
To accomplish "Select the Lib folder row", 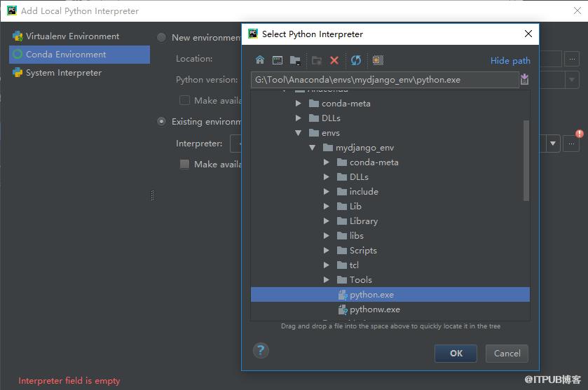I will 390,206.
